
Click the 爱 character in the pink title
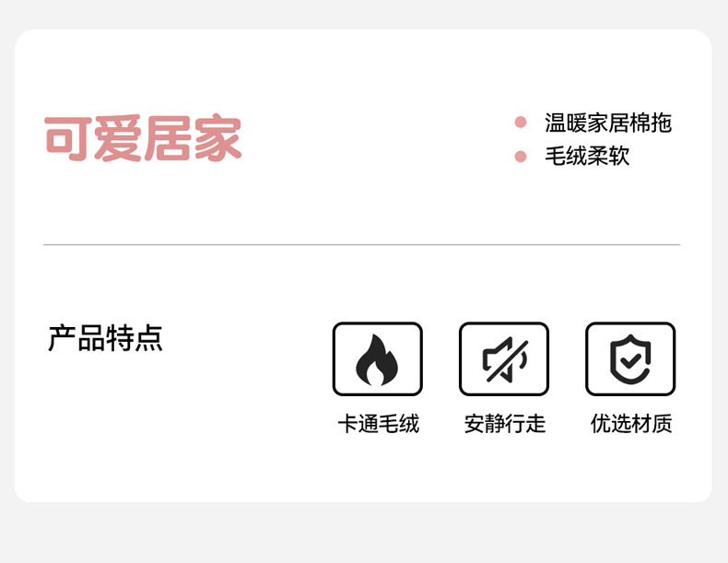[x=118, y=138]
